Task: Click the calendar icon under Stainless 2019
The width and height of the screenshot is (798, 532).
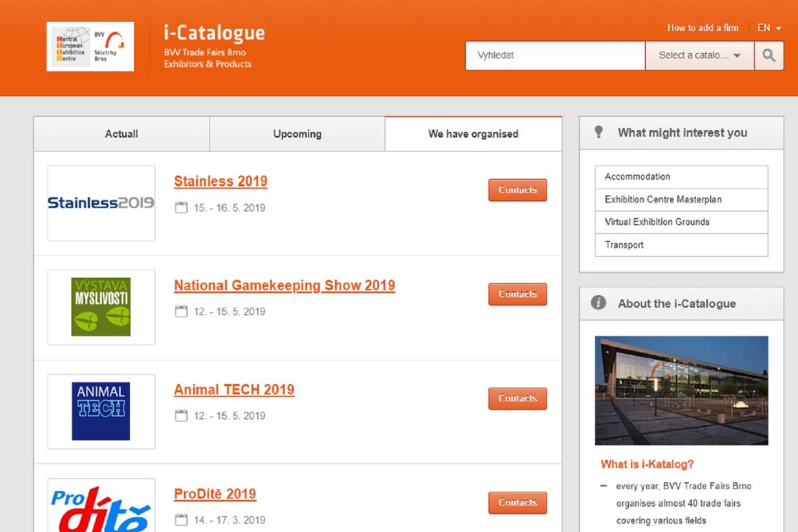Action: point(182,208)
